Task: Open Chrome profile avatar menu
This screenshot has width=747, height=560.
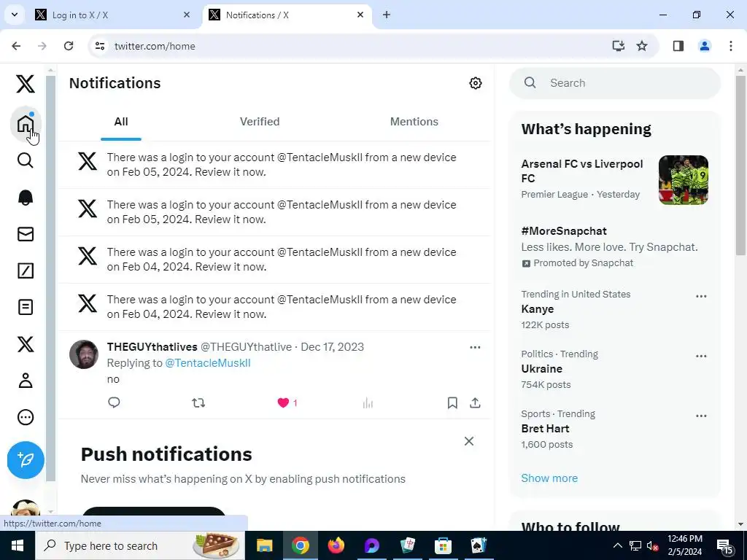Action: pos(704,46)
